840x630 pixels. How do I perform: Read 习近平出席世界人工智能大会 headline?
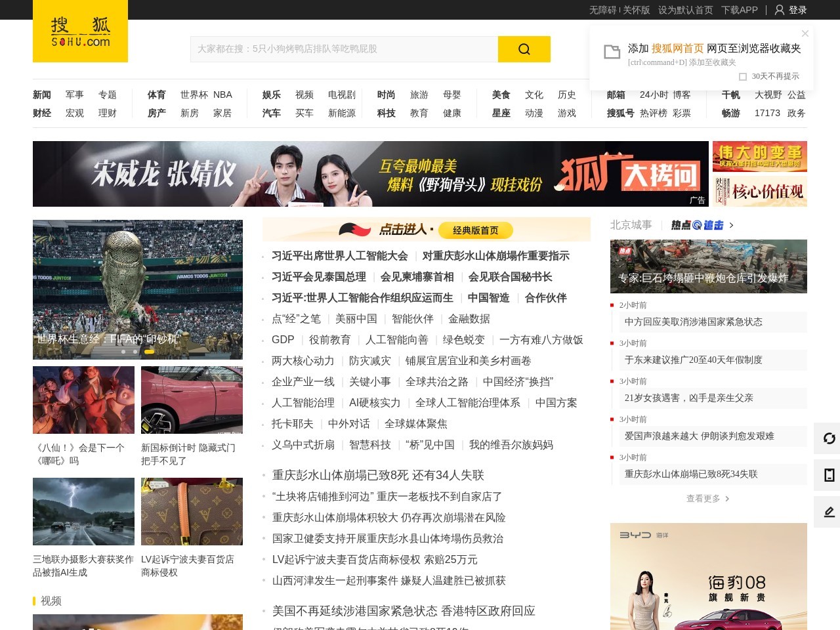pos(340,256)
